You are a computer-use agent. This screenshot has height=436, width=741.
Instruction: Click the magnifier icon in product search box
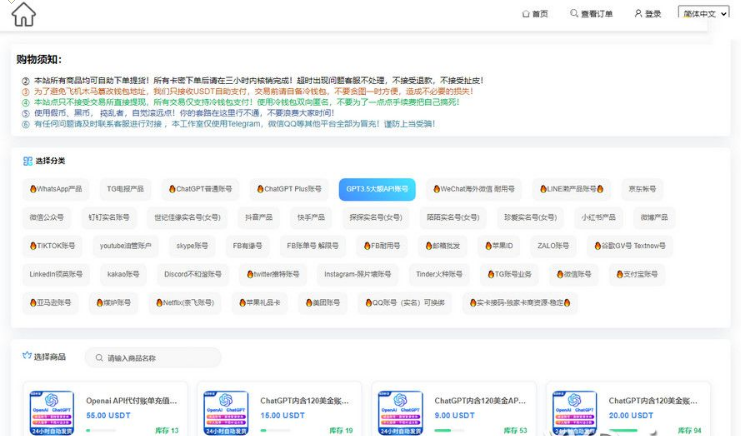[97, 357]
